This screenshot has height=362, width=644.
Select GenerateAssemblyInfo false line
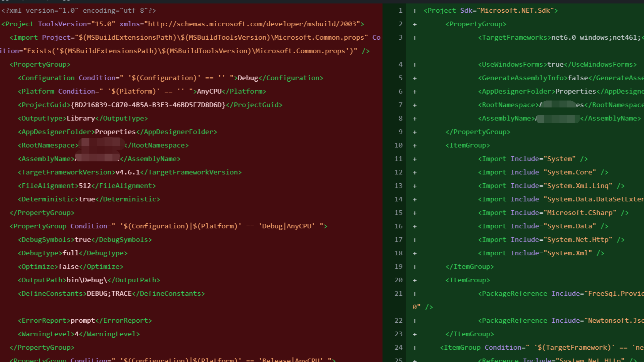[561, 78]
